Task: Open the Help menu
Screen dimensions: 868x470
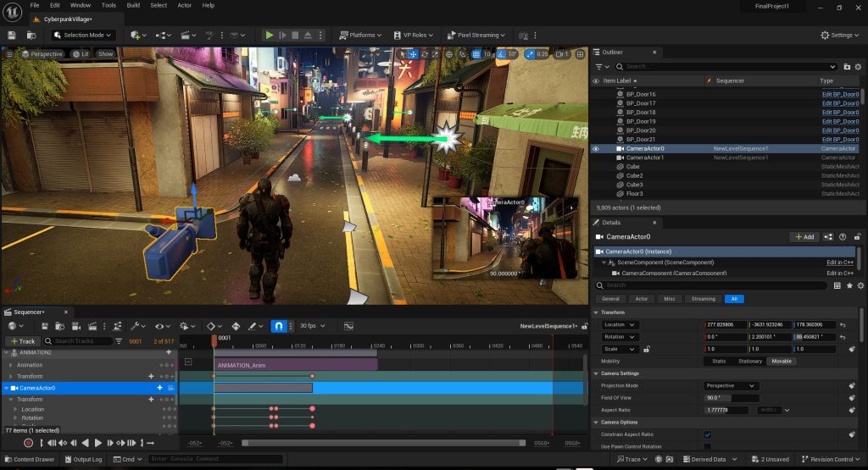Action: [x=209, y=6]
